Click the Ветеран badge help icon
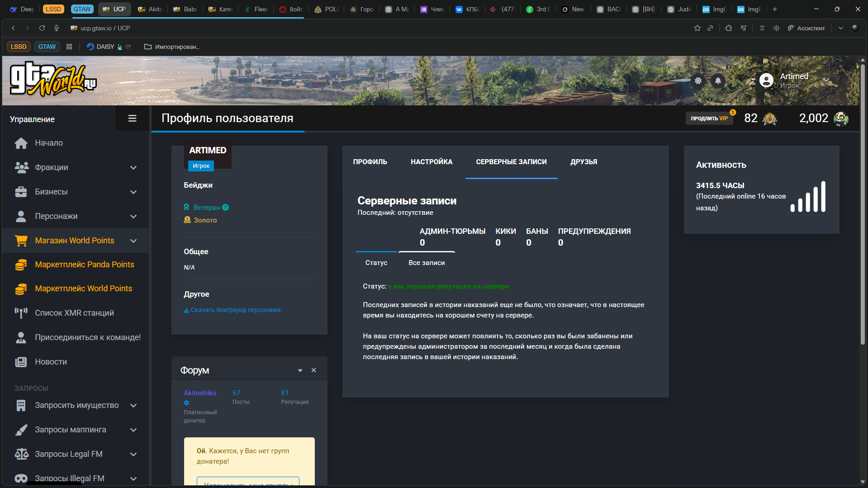This screenshot has height=488, width=868. (226, 208)
